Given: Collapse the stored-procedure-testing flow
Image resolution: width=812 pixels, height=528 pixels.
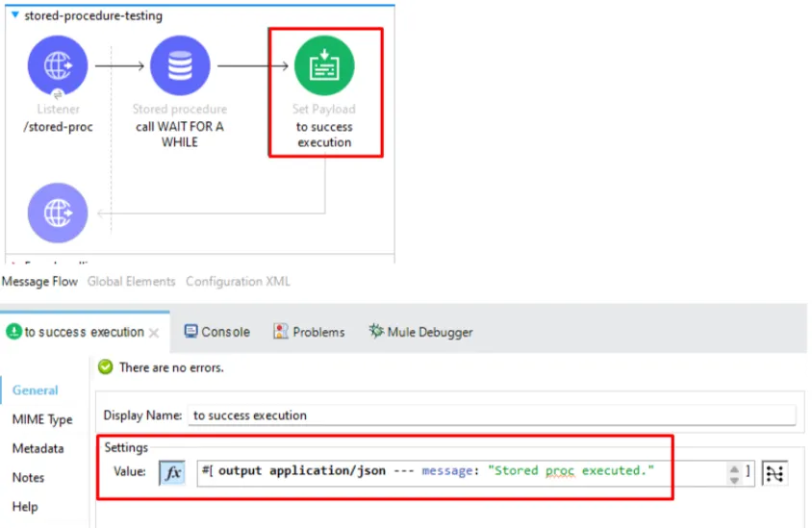Looking at the screenshot, I should coord(15,15).
